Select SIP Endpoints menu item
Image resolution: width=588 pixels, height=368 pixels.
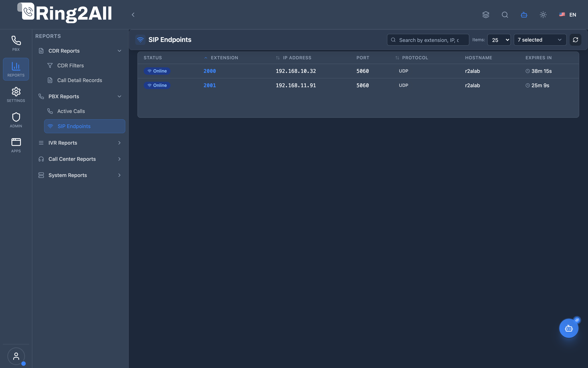click(x=85, y=126)
